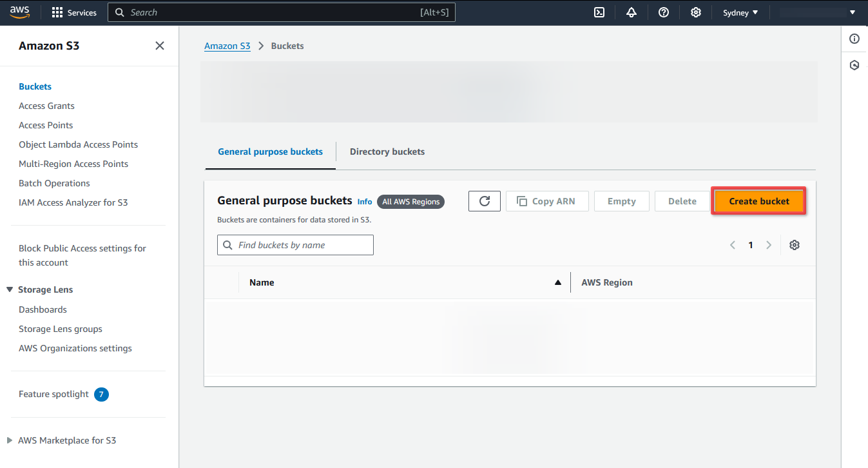Viewport: 868px width, 468px height.
Task: Open the AWS home logo
Action: pyautogui.click(x=20, y=12)
